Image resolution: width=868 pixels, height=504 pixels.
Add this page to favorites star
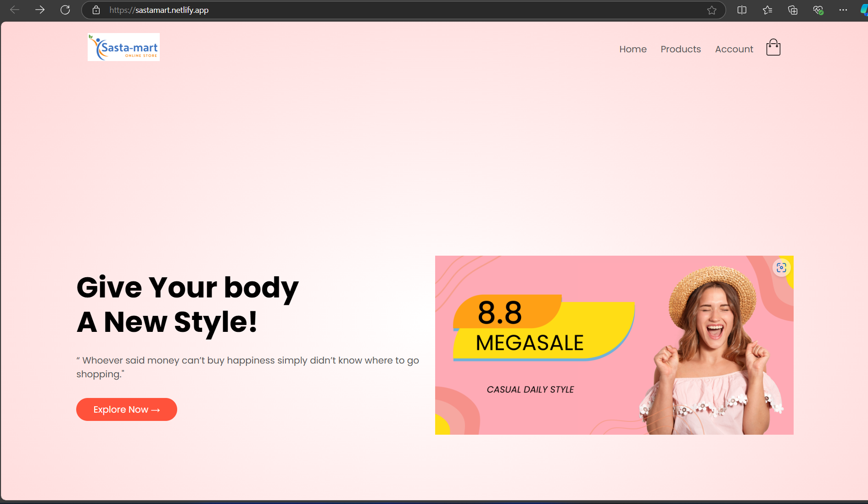711,10
